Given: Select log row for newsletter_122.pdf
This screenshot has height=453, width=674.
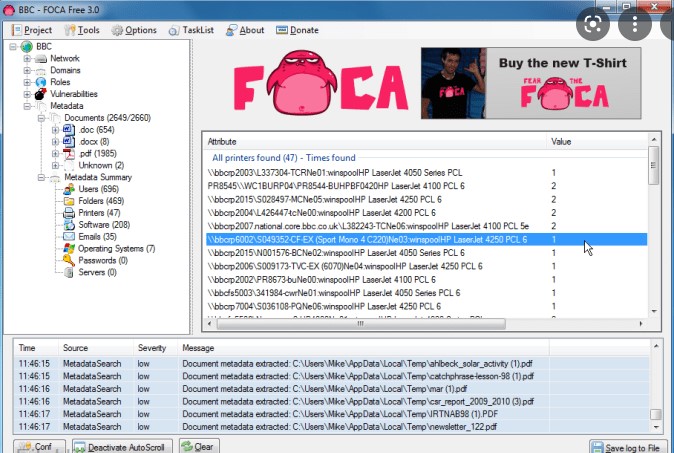Looking at the screenshot, I should (x=332, y=427).
